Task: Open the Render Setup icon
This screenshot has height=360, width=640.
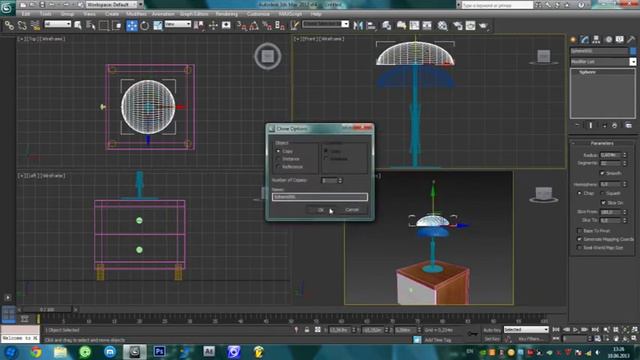Action: (458, 26)
